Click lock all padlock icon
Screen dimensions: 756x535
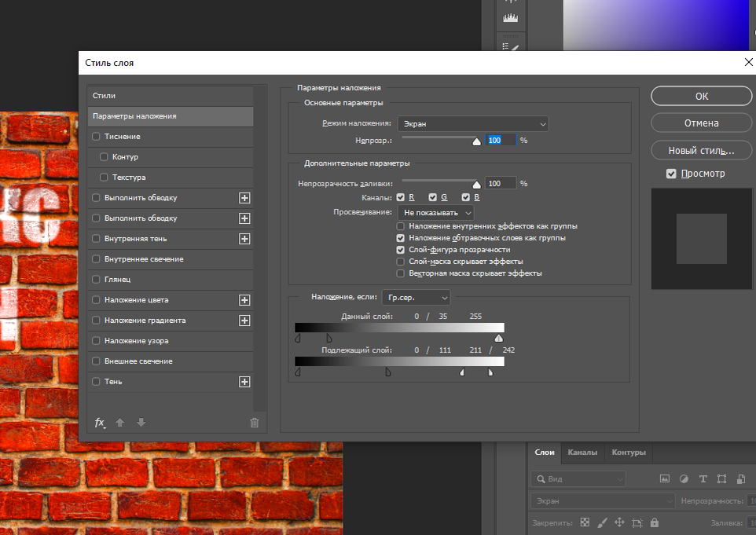tap(655, 522)
